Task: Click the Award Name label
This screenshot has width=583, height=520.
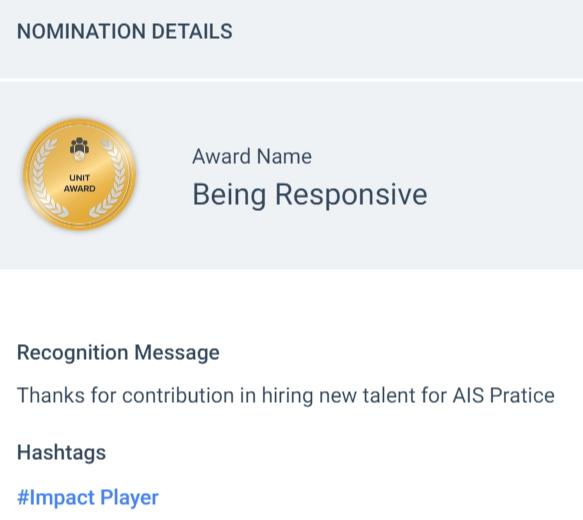Action: point(252,156)
